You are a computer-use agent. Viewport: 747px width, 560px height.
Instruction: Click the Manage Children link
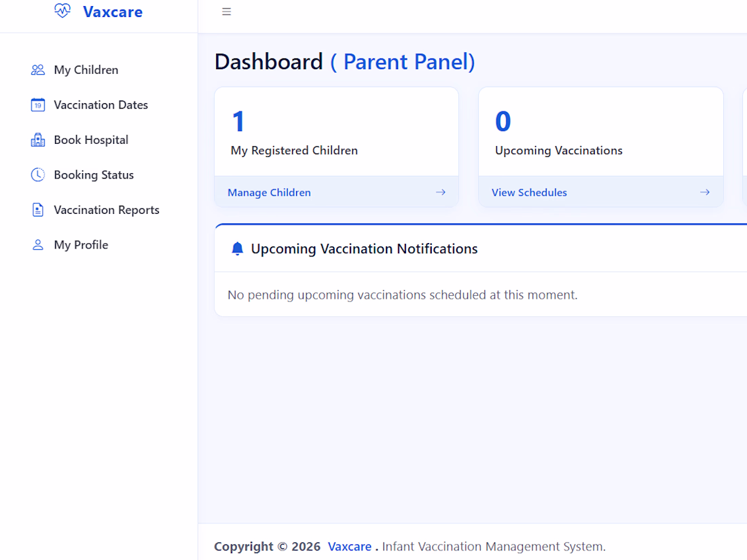pos(269,192)
